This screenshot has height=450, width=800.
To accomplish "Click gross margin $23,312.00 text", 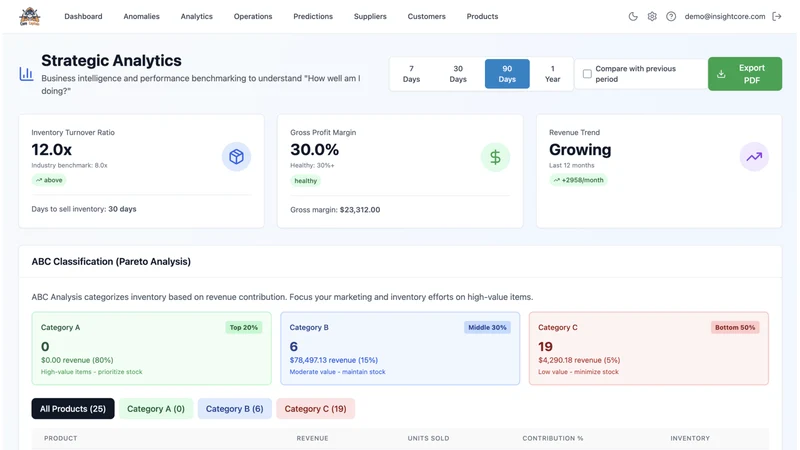I will point(335,210).
